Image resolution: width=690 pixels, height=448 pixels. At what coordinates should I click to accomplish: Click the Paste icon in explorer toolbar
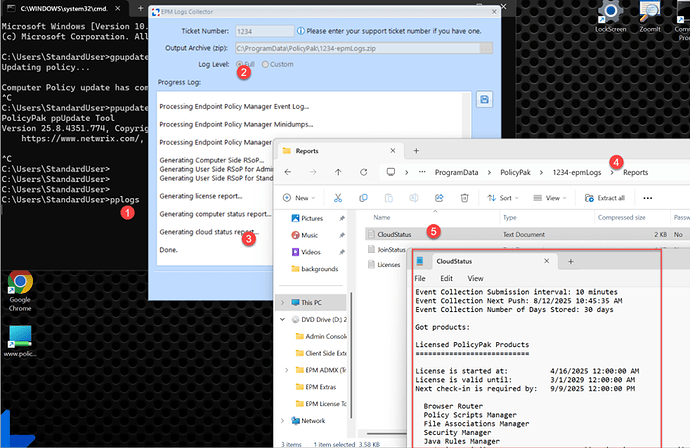tap(389, 198)
